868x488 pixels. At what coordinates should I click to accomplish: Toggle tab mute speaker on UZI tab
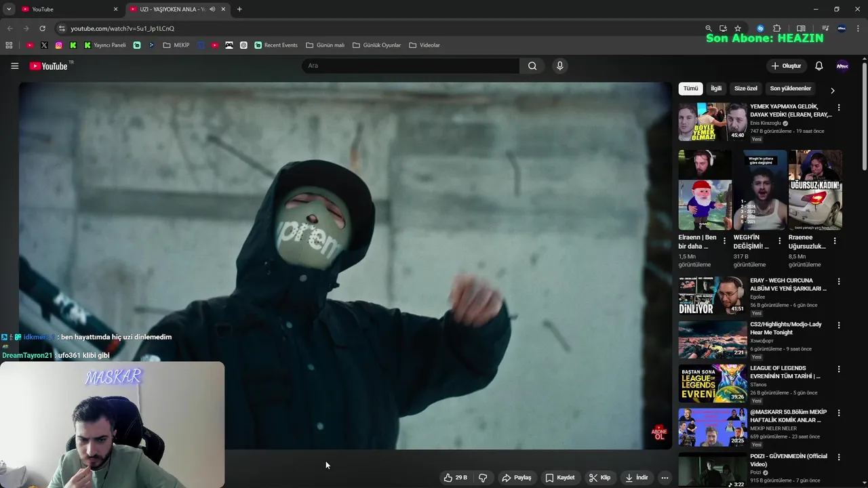(x=213, y=9)
